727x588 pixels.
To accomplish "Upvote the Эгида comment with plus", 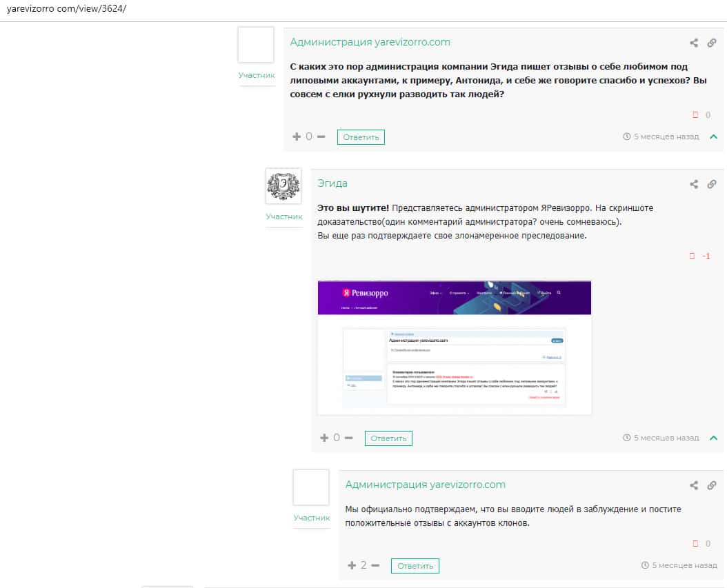I will [325, 438].
